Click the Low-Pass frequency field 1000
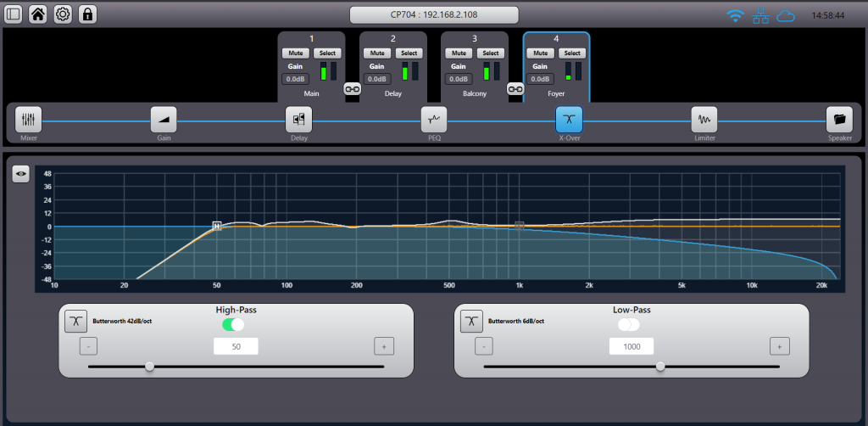Viewport: 868px width, 426px height. 632,347
